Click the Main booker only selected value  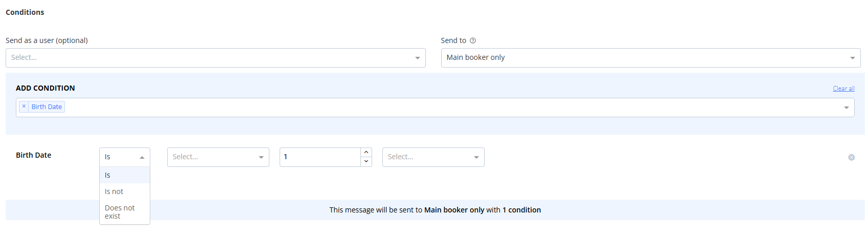pos(475,57)
